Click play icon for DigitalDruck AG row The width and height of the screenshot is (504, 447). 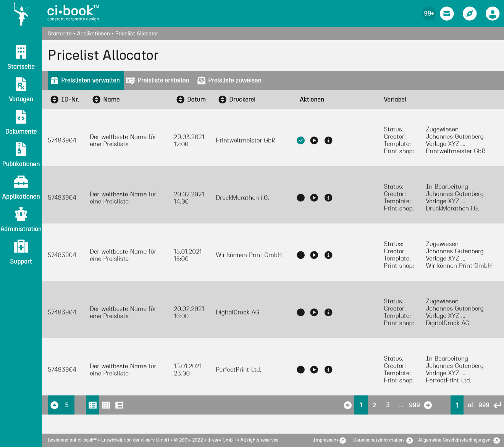pos(314,312)
